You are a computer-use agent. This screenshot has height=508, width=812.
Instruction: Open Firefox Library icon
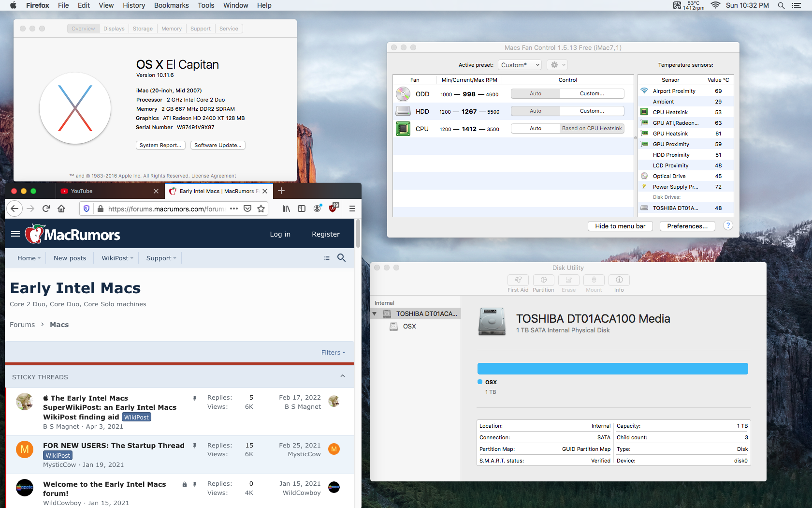(286, 209)
